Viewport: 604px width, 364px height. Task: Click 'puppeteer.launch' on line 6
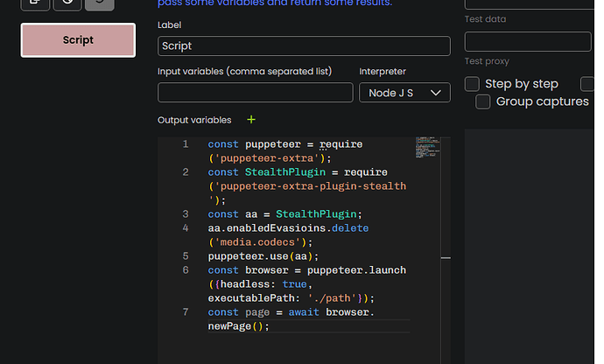(356, 270)
